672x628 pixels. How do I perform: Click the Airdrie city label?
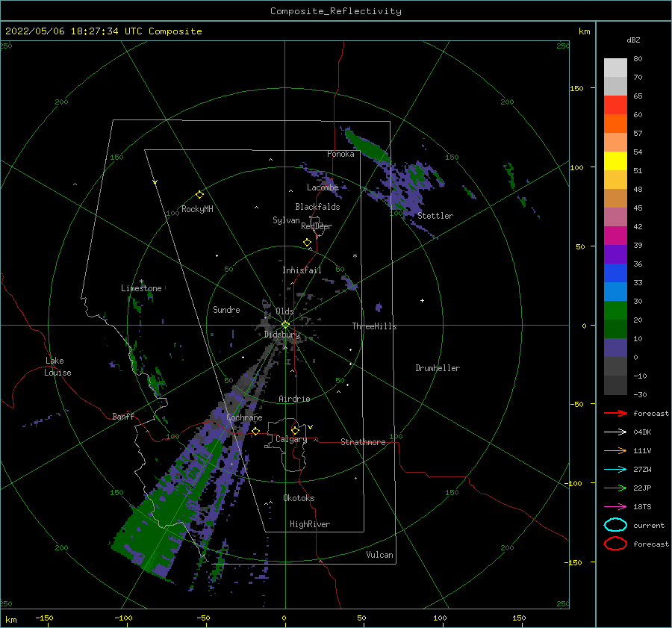click(x=294, y=399)
